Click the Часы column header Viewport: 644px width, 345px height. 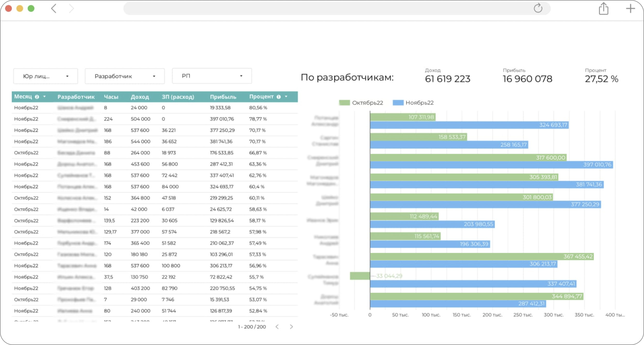[x=111, y=97]
